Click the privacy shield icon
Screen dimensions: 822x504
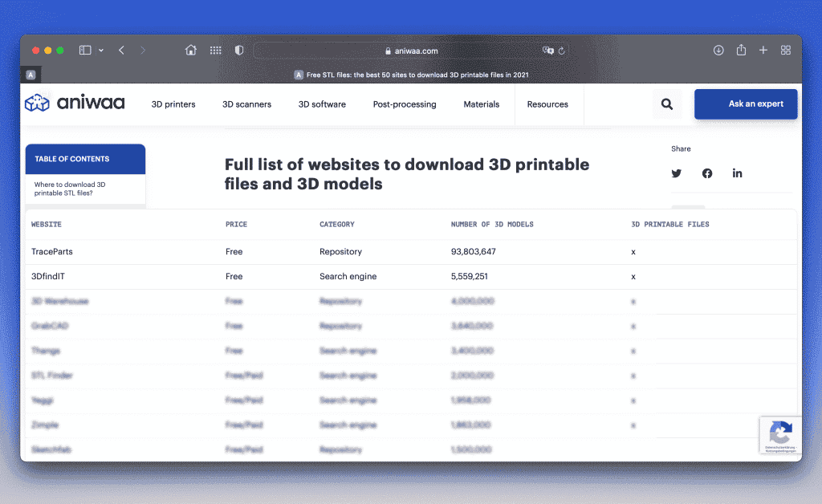click(238, 51)
